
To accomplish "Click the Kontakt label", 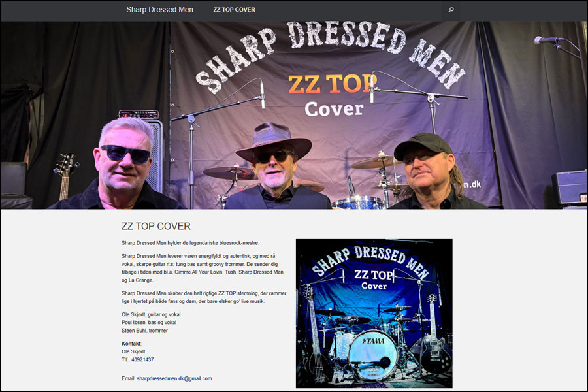I will 131,344.
